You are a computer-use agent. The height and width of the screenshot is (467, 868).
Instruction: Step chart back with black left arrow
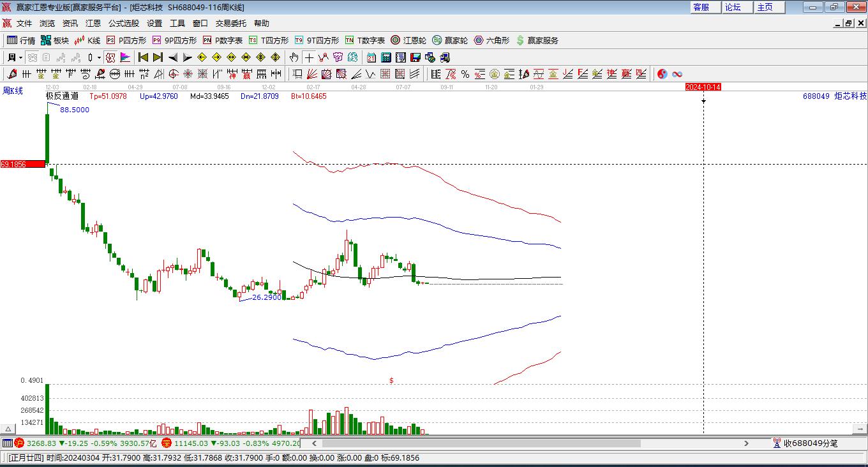coord(172,57)
